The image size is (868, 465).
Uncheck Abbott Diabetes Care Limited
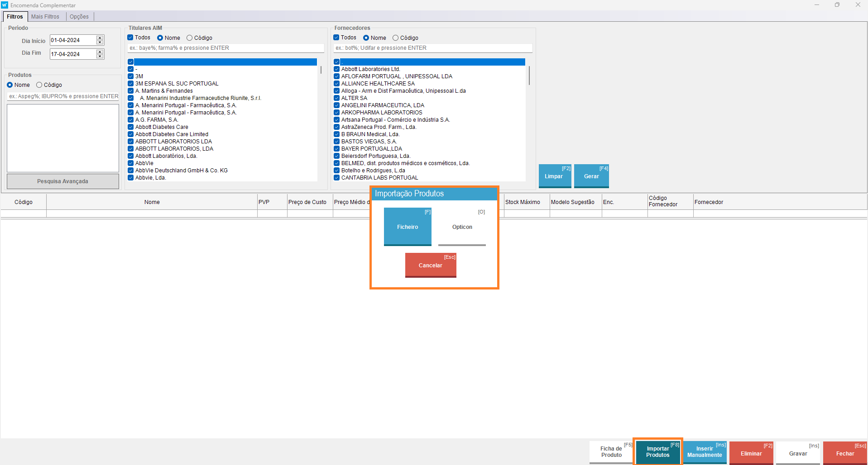pyautogui.click(x=130, y=134)
